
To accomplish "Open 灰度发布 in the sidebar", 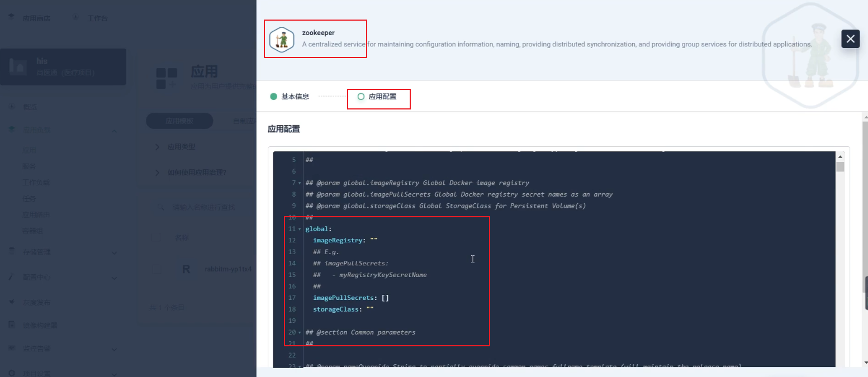I will tap(36, 303).
